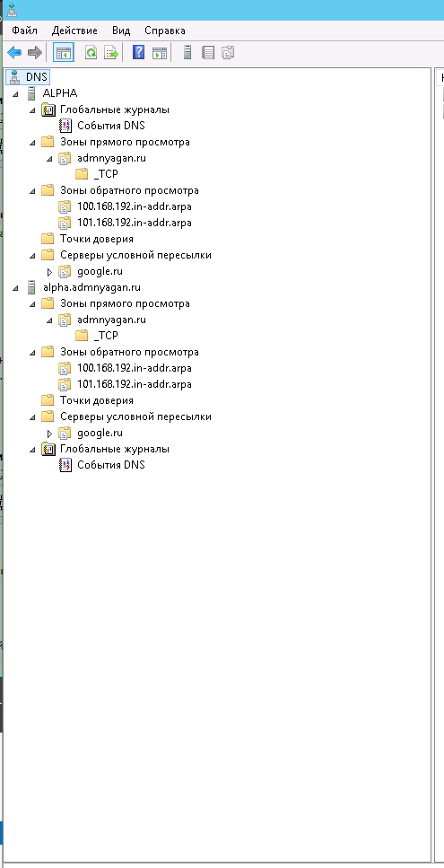This screenshot has width=444, height=868.
Task: Click the blue Back arrow toolbar icon
Action: click(x=13, y=53)
